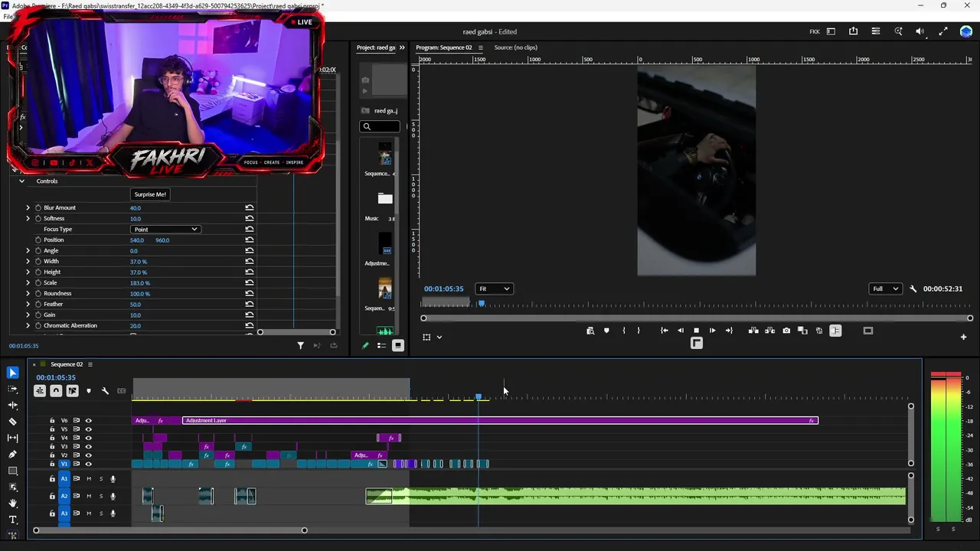This screenshot has height=551, width=980.
Task: Open the Program: Sequence 02 tab
Action: (x=444, y=47)
